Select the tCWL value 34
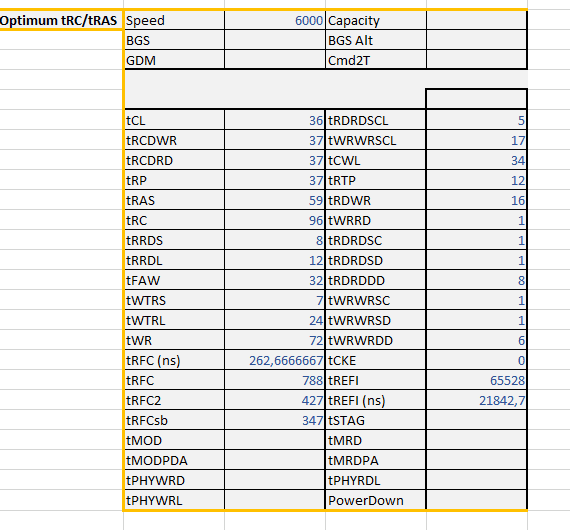Screen dimensions: 570x530 coord(476,160)
